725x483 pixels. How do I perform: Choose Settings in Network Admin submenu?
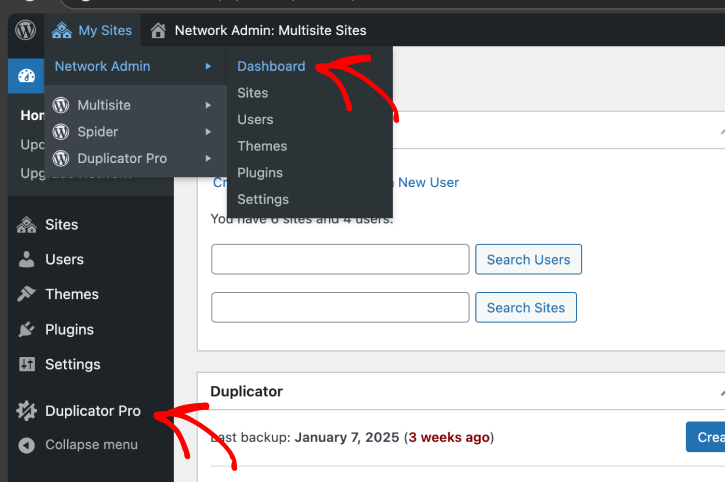tap(263, 199)
